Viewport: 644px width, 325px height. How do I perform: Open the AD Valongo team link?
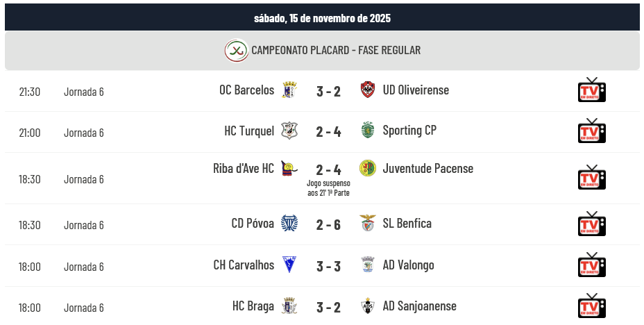point(408,265)
